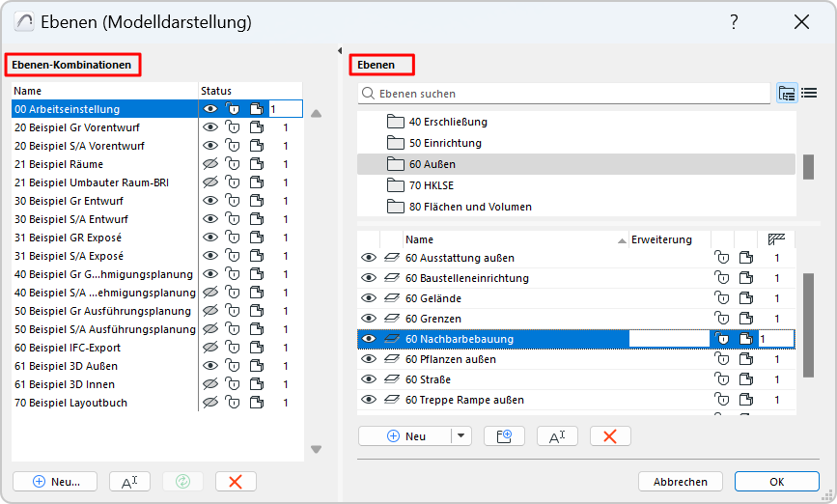Viewport: 837px width, 504px height.
Task: Click lock icon for 60 Gelände layer
Action: 722,298
